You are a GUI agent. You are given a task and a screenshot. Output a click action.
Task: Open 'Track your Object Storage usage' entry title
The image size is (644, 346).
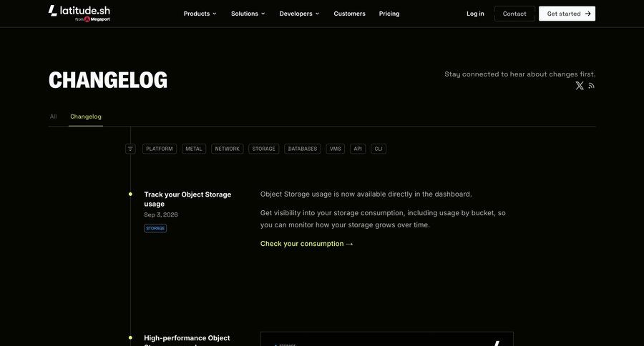point(187,199)
